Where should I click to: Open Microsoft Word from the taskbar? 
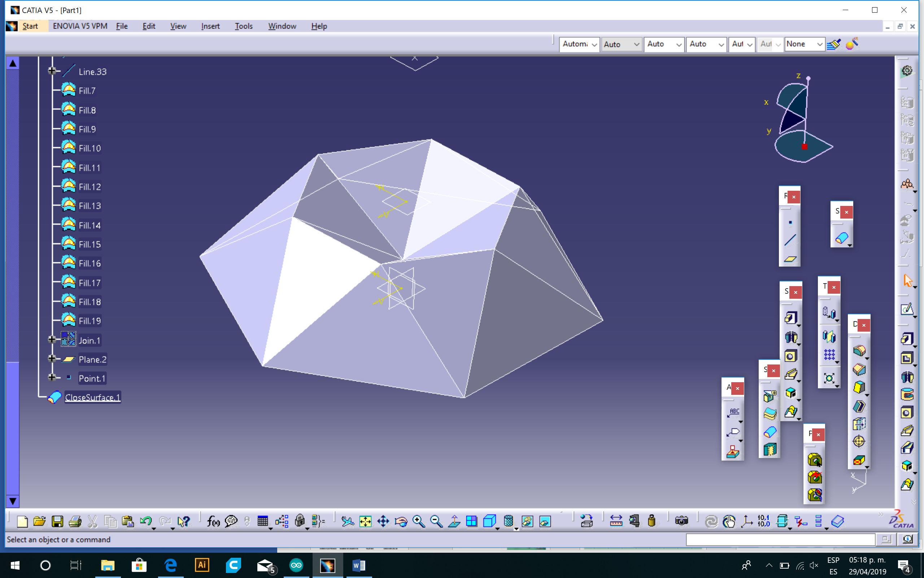click(359, 565)
